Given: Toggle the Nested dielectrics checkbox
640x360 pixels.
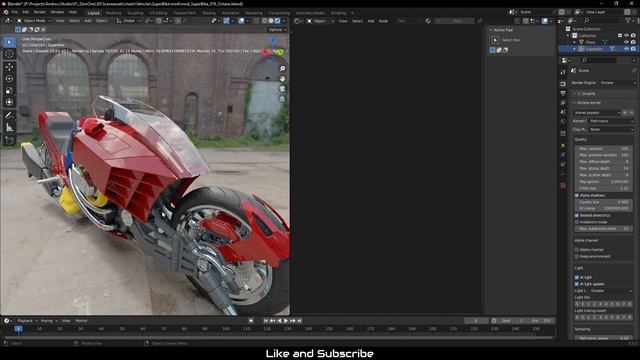Looking at the screenshot, I should click(x=577, y=216).
